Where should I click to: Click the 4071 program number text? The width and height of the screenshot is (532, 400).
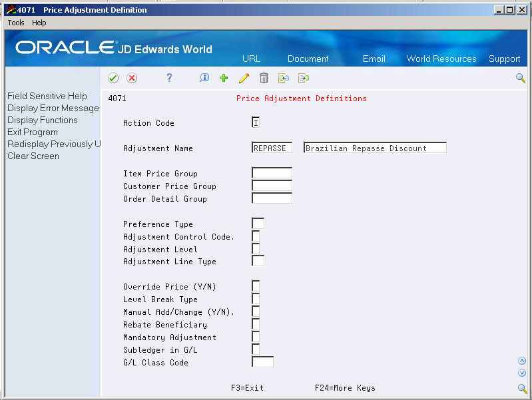click(x=117, y=99)
